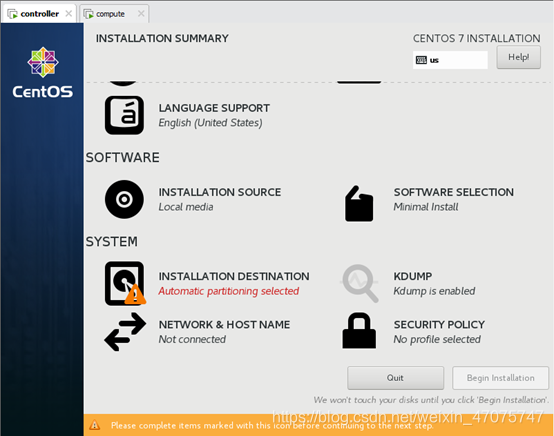Click 'No profile selected' text
The width and height of the screenshot is (554, 436).
click(x=437, y=340)
